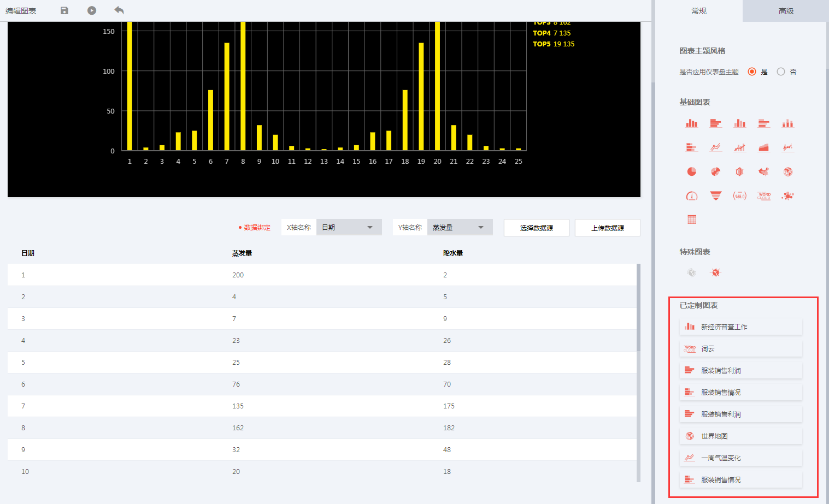Select the radar chart type
Image resolution: width=829 pixels, height=504 pixels.
click(740, 171)
